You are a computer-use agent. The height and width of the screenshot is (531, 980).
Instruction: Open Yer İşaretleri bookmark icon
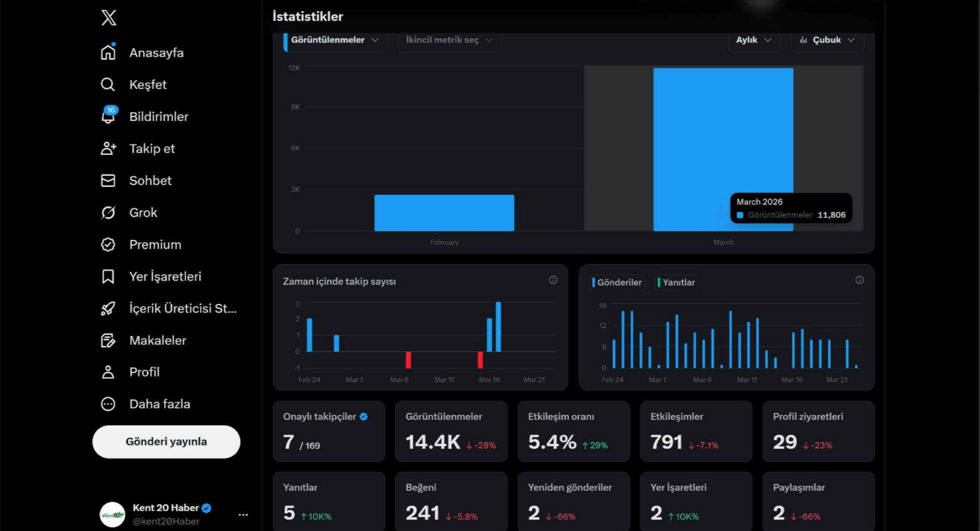click(108, 276)
